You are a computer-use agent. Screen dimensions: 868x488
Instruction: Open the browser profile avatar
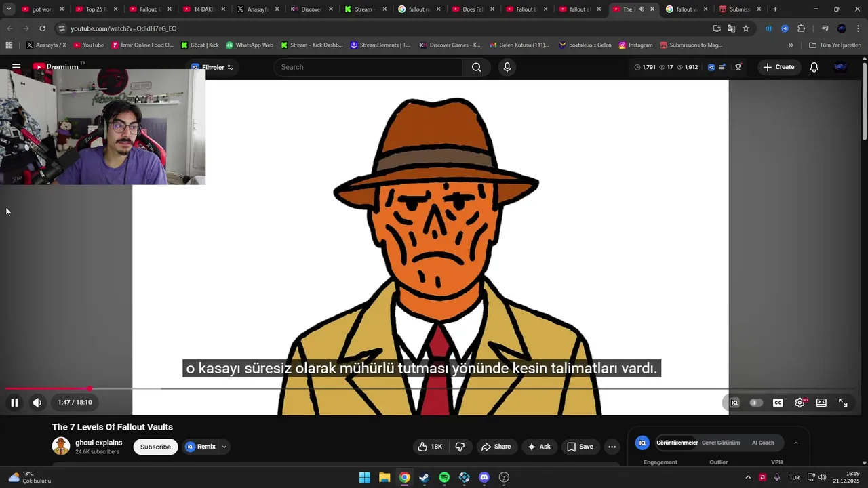point(842,28)
